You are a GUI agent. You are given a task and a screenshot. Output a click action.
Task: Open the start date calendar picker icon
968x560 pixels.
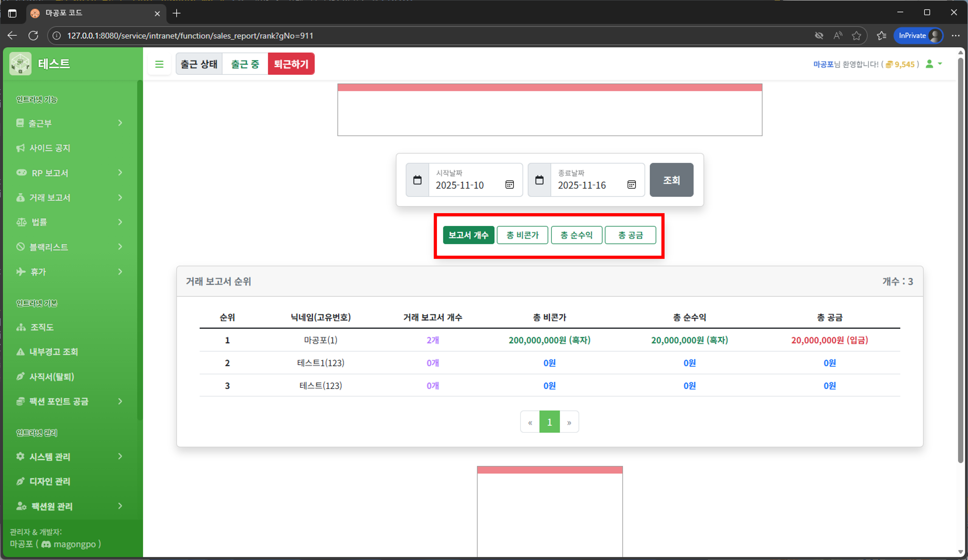click(509, 185)
